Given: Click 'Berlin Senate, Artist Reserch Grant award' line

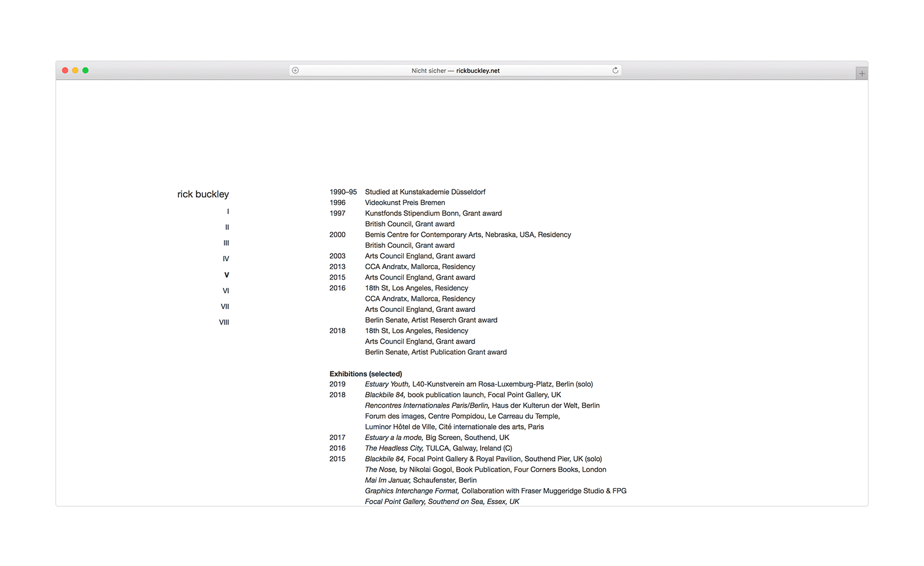Looking at the screenshot, I should click(431, 320).
